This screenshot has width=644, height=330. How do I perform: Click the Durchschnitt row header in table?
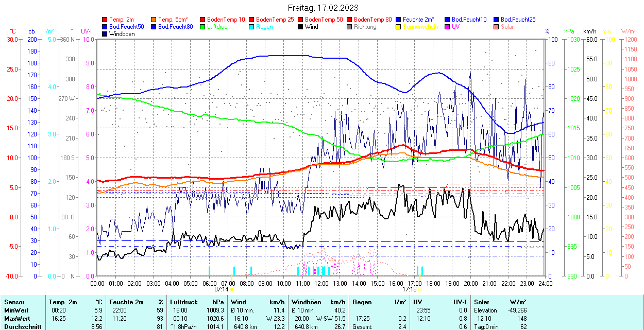[21, 326]
